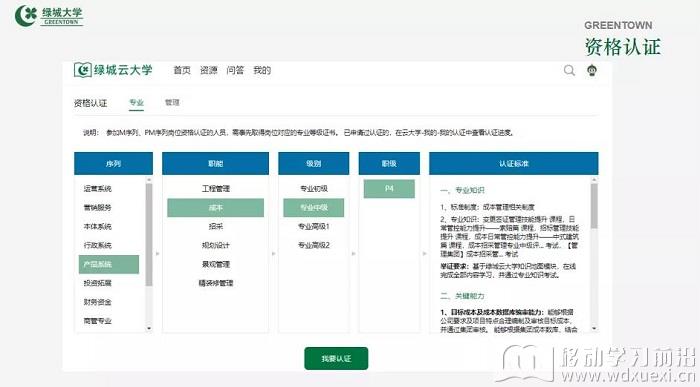
Task: Select highlighted 产品系统 in 序列 list
Action: tap(109, 264)
